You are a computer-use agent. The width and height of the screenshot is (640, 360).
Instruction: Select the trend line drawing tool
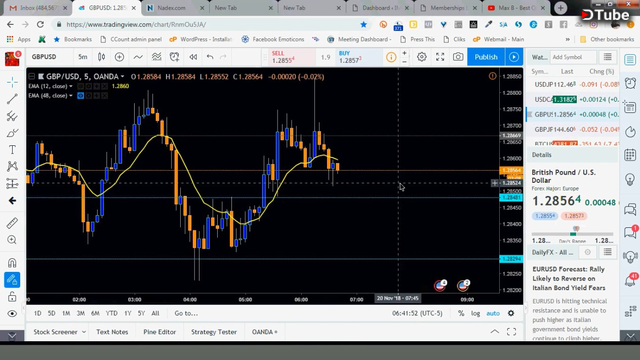pos(12,98)
